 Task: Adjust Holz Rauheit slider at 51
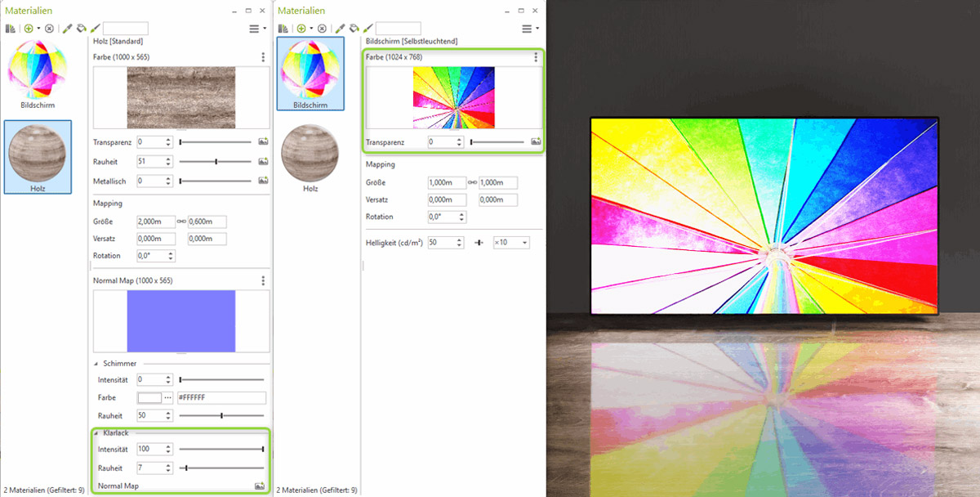pyautogui.click(x=216, y=162)
